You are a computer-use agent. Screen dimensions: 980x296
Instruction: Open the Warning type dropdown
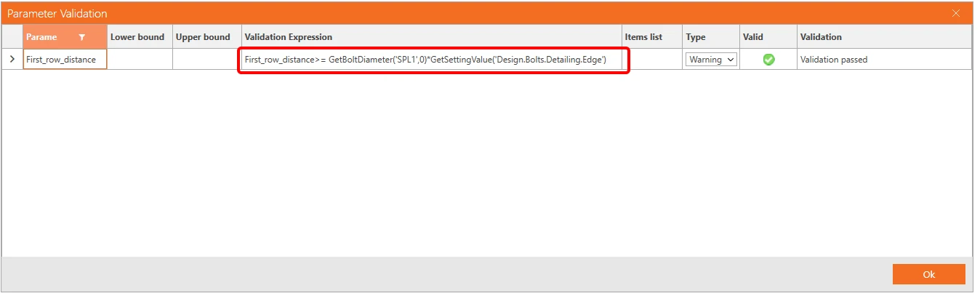click(x=711, y=60)
